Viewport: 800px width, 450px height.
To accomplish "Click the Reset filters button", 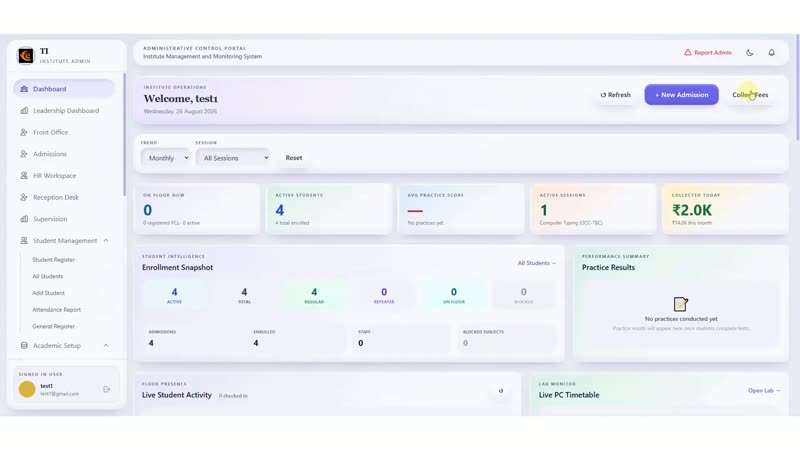I will coord(294,158).
